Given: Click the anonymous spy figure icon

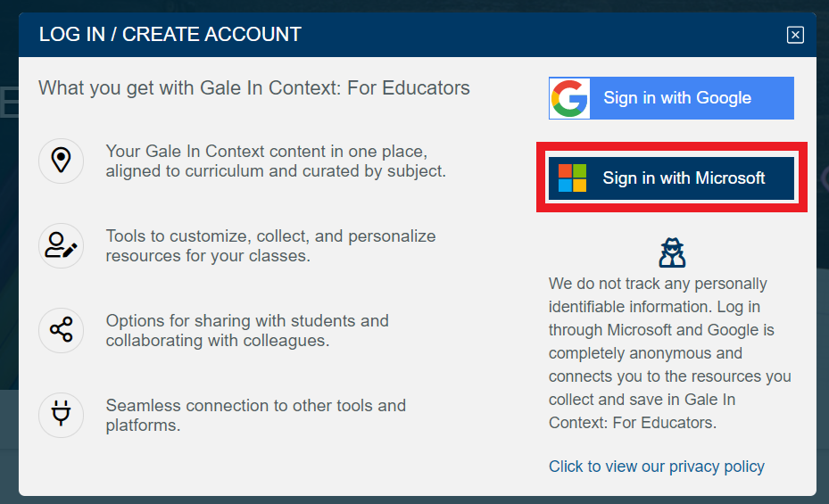Looking at the screenshot, I should pos(672,252).
